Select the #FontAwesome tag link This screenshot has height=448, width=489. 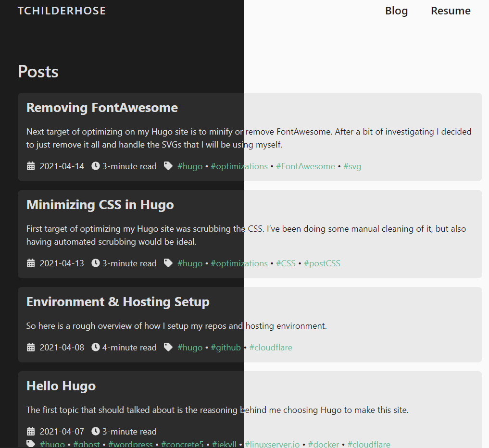pyautogui.click(x=305, y=166)
